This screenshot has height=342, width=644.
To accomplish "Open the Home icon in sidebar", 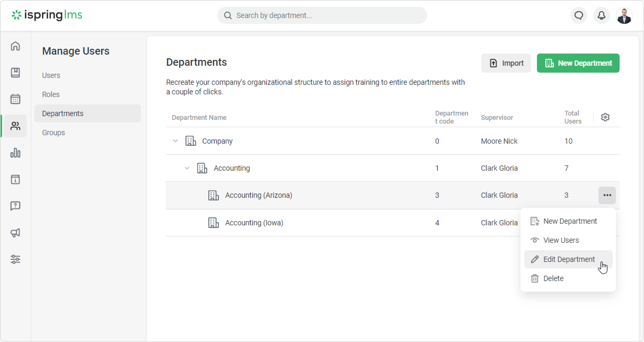I will tap(15, 46).
